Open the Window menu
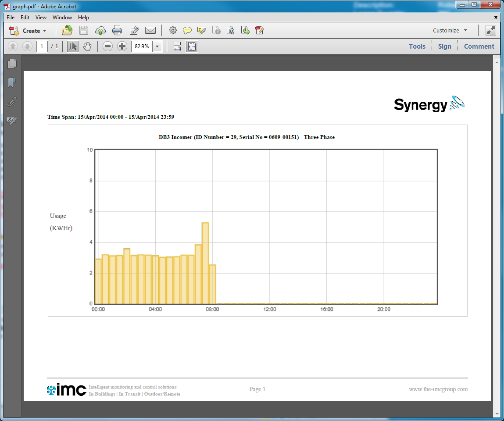The width and height of the screenshot is (504, 421). pos(62,18)
